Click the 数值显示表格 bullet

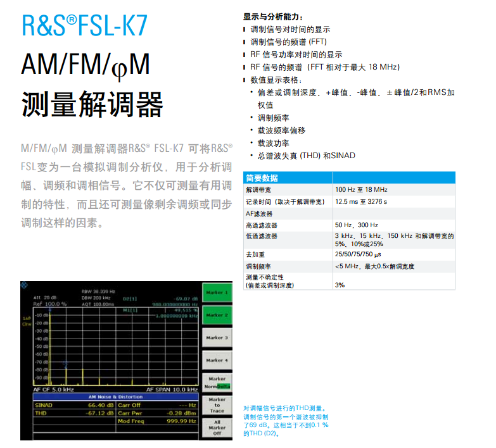[276, 80]
